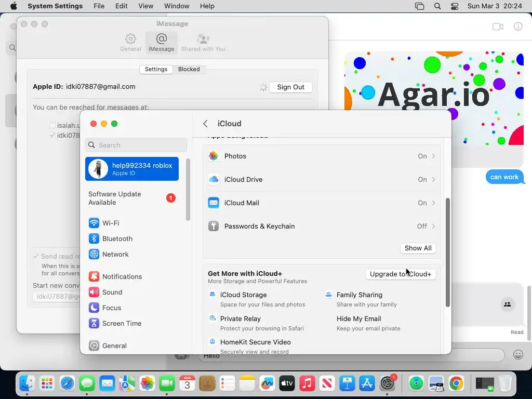The width and height of the screenshot is (532, 399).
Task: Click the Messages text input with Hello
Action: tap(351, 355)
